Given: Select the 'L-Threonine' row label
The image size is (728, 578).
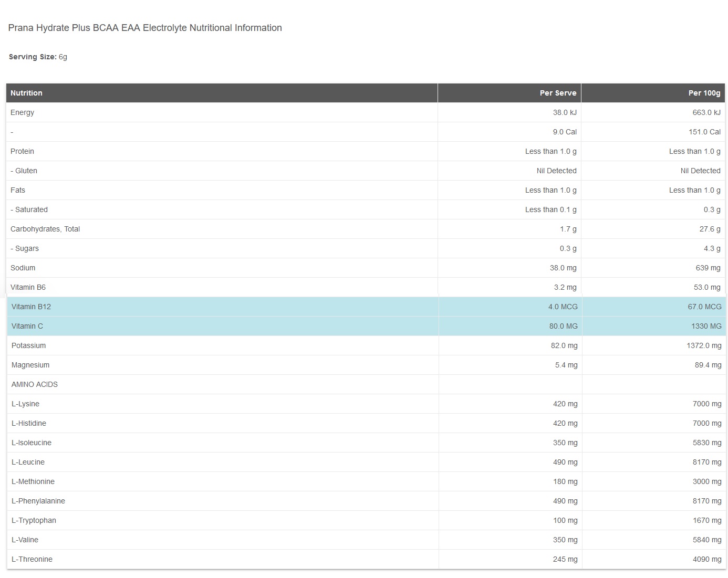Looking at the screenshot, I should coord(32,559).
